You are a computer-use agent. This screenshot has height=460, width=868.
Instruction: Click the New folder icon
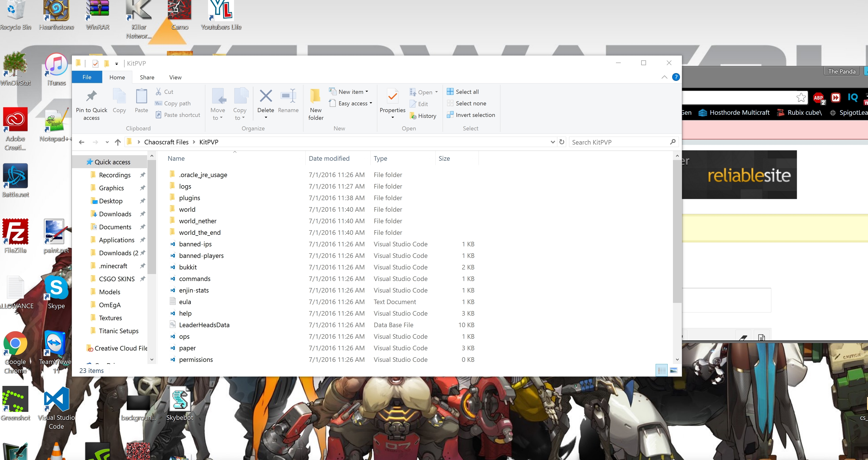[315, 96]
